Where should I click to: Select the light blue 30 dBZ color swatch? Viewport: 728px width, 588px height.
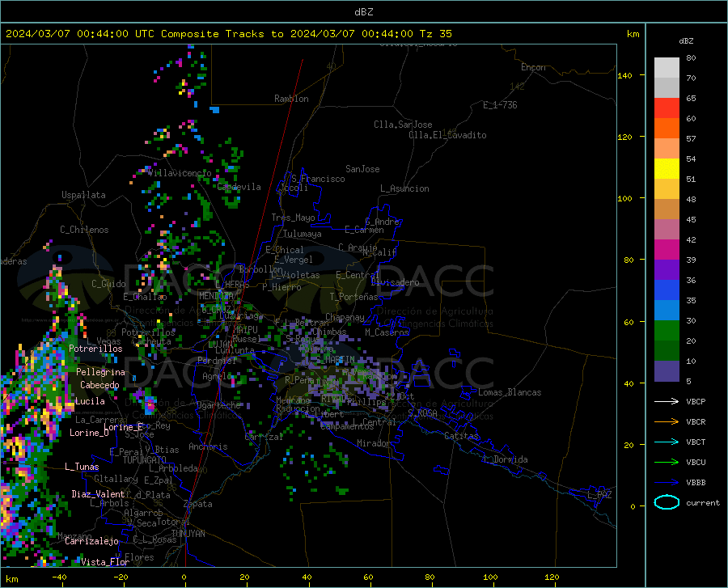click(667, 311)
